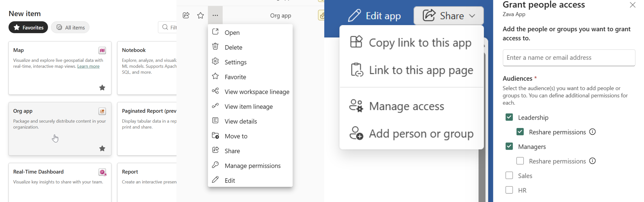Expand the Share dropdown chevron

click(472, 16)
